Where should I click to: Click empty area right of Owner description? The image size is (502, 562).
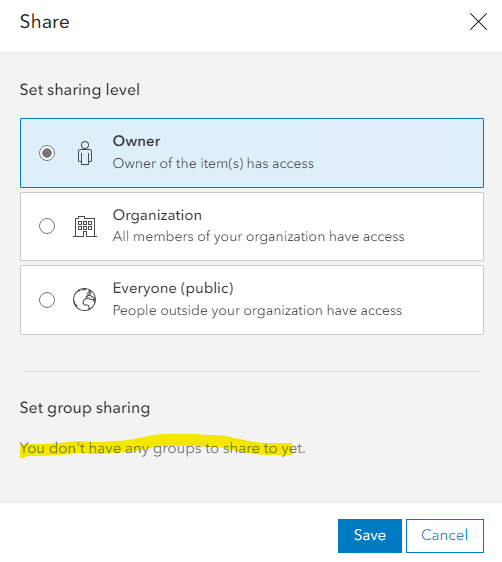pos(398,163)
